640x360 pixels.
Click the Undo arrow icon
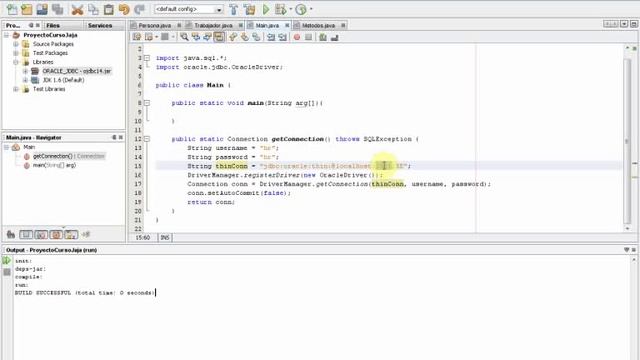124,9
